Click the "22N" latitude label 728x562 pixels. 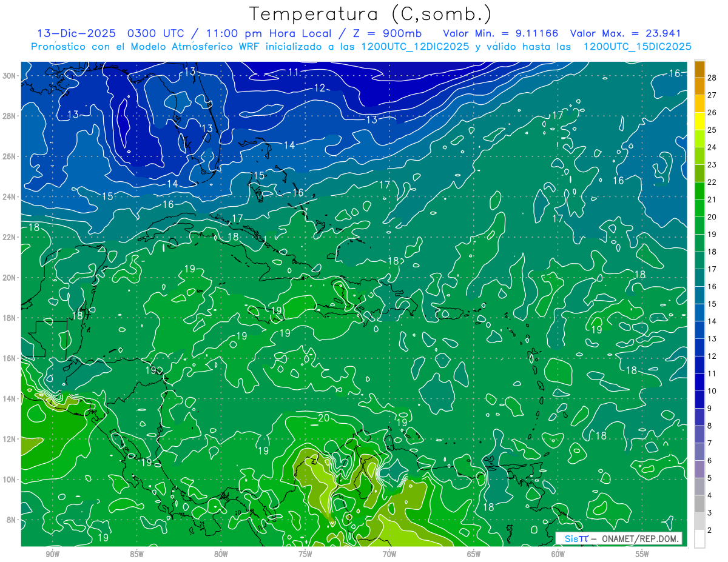click(10, 237)
